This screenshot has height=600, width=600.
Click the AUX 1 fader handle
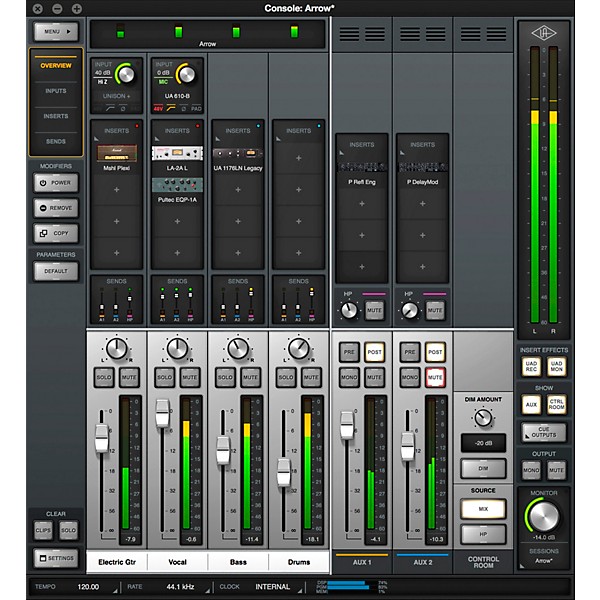pyautogui.click(x=347, y=425)
